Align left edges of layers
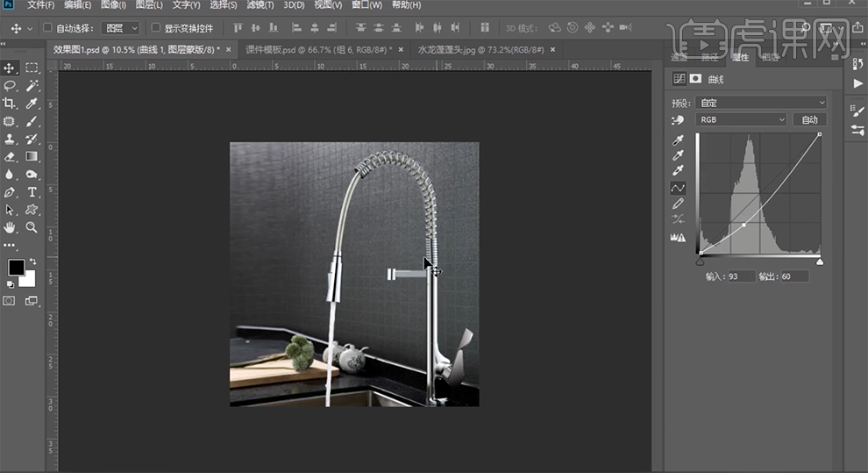Image resolution: width=868 pixels, height=473 pixels. point(296,28)
